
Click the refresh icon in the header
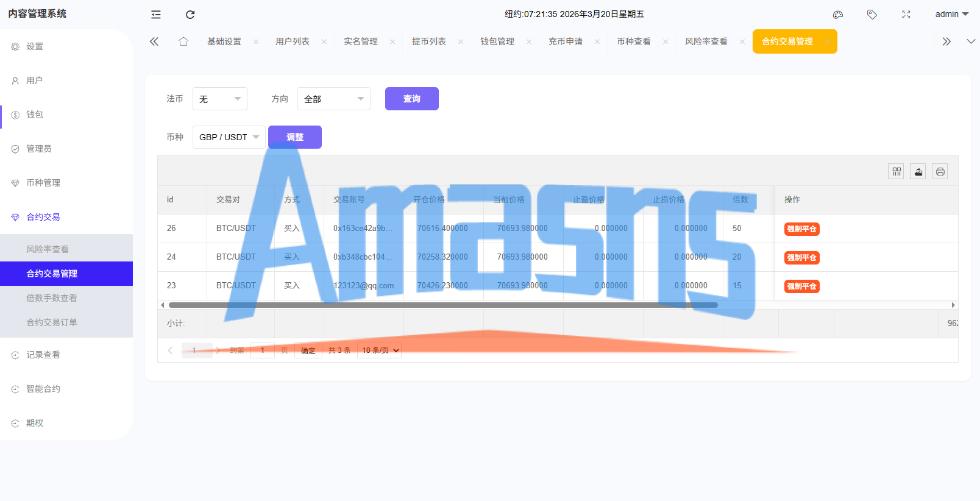[190, 15]
